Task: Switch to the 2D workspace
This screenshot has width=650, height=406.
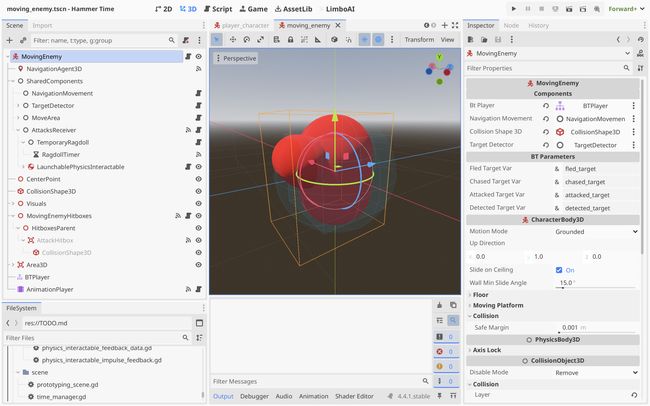Action: 163,9
